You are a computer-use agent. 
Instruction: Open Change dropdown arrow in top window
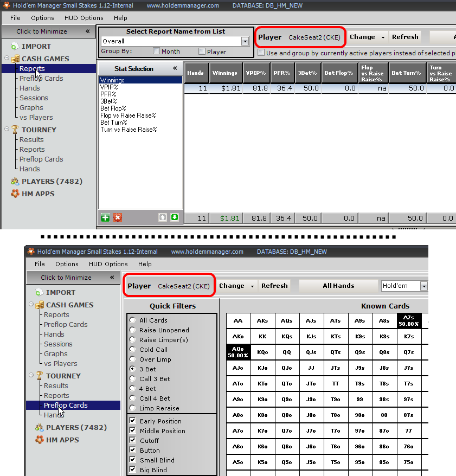click(383, 37)
